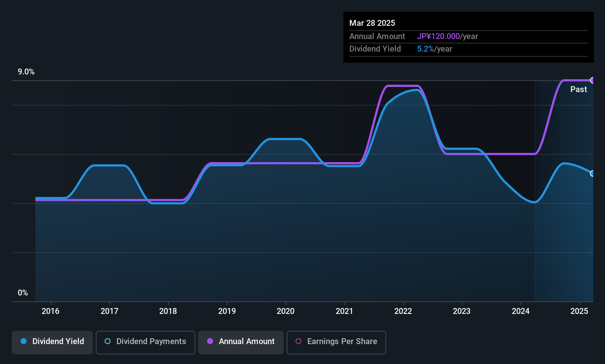Select the 2025 year axis label
The width and height of the screenshot is (605, 364).
pyautogui.click(x=579, y=311)
